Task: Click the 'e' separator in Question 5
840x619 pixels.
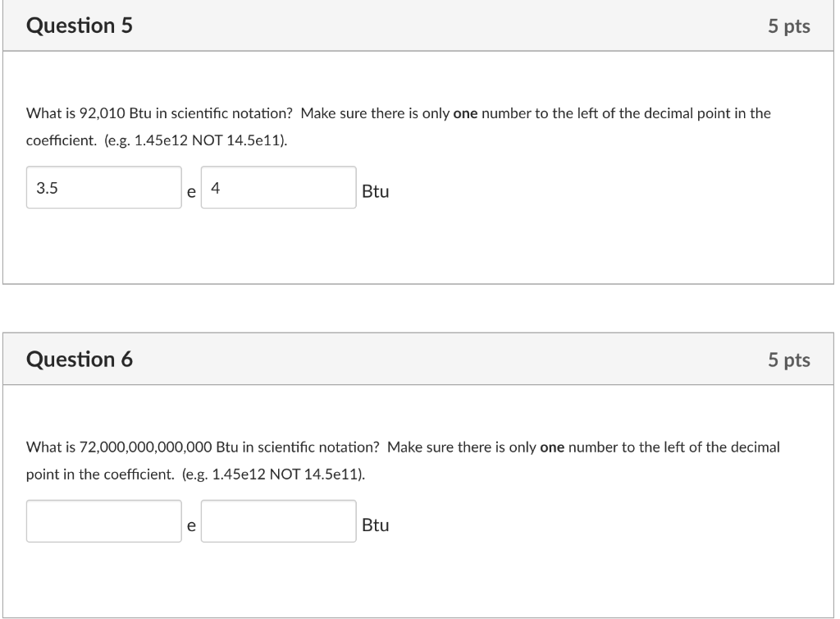Action: point(191,195)
